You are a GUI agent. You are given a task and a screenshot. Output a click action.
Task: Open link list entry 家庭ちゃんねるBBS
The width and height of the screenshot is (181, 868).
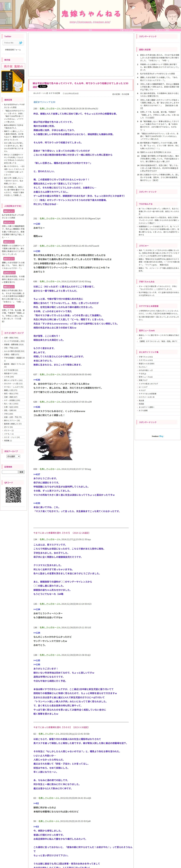coord(147,364)
